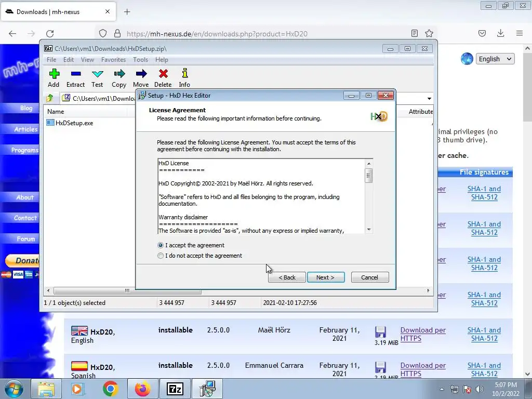Open Blog in the site sidebar
This screenshot has height=399, width=532.
(x=26, y=108)
